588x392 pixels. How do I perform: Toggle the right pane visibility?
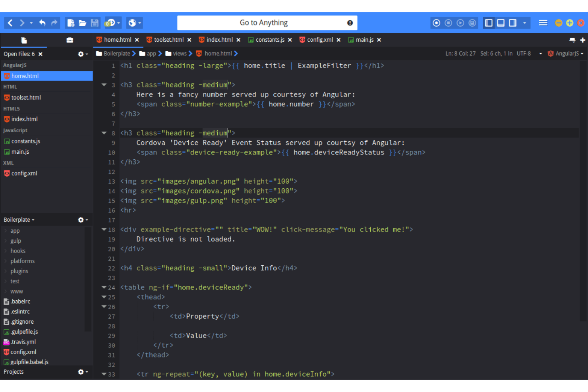point(513,23)
